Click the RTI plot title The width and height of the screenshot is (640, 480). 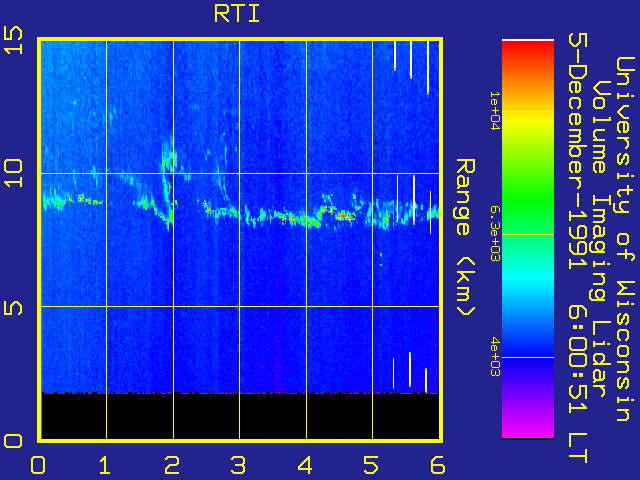[237, 14]
